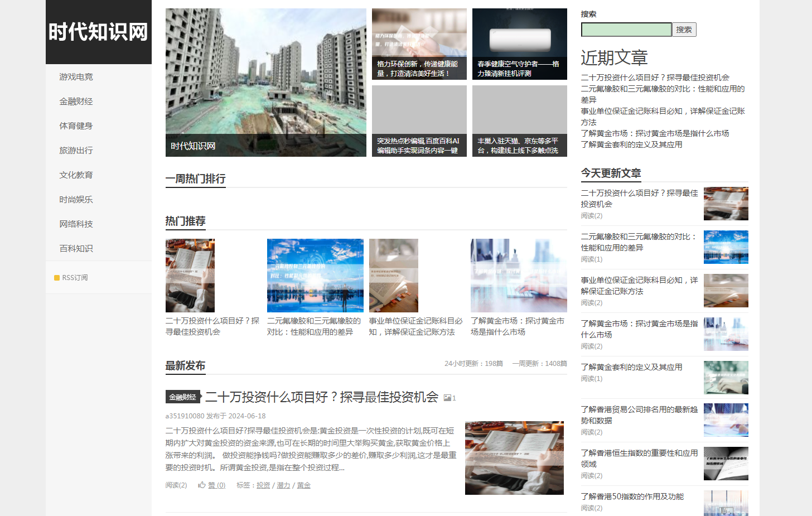Open 了解黄金市场 link in 近期文章
Viewport: 812px width, 516px height.
(x=655, y=133)
